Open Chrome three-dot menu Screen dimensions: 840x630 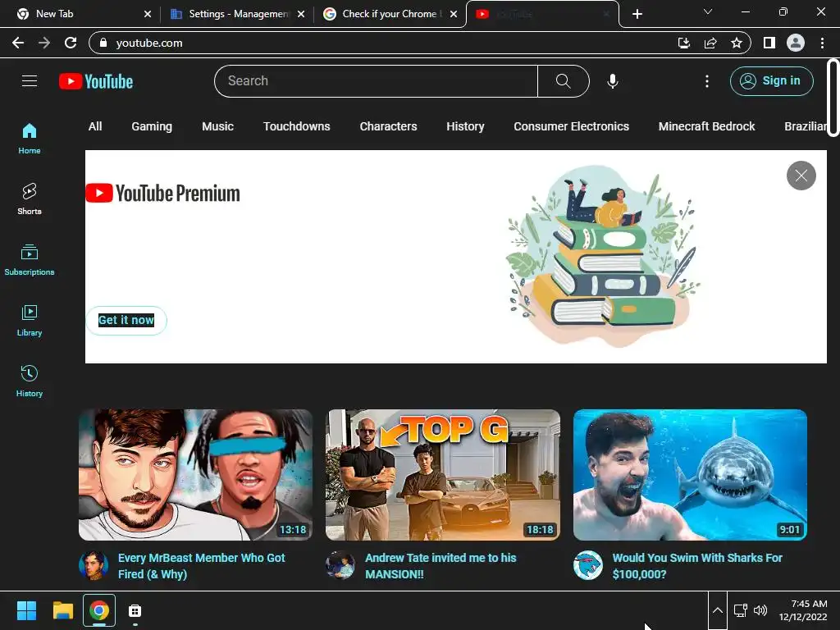click(x=822, y=43)
